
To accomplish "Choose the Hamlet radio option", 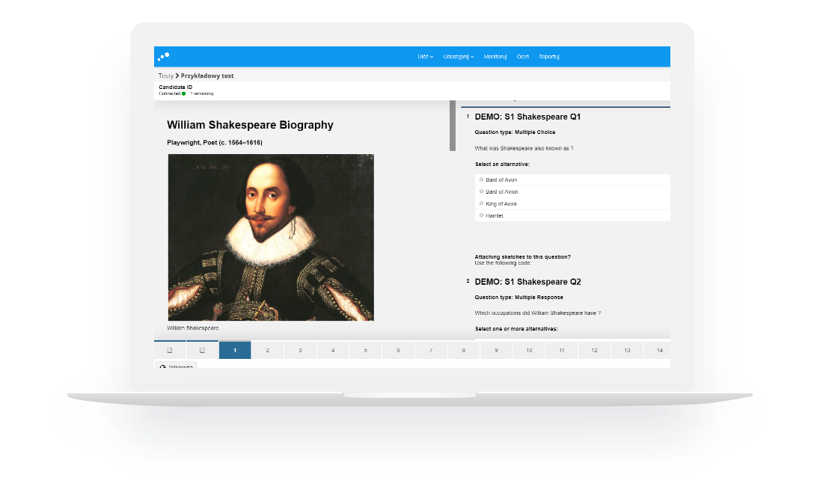I will pyautogui.click(x=482, y=215).
